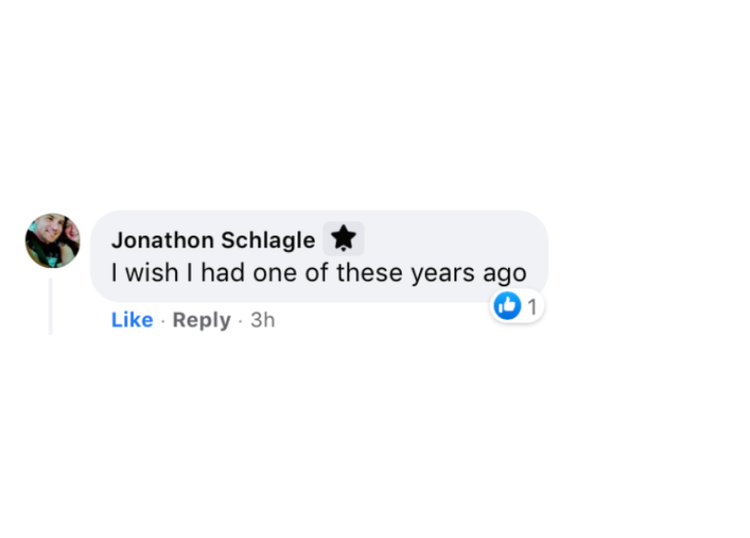Click the dot separator between Like and Reply
The width and height of the screenshot is (750, 538).
(163, 320)
